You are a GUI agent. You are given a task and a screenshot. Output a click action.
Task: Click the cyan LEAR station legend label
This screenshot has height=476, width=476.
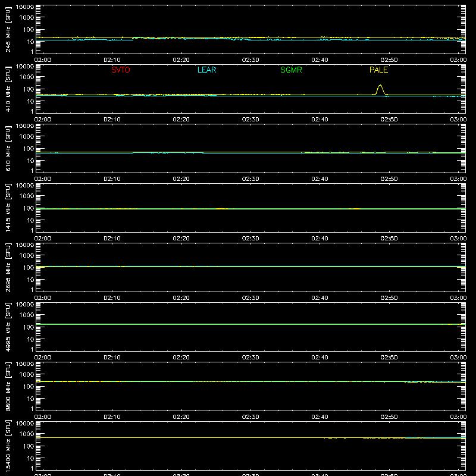coord(206,70)
